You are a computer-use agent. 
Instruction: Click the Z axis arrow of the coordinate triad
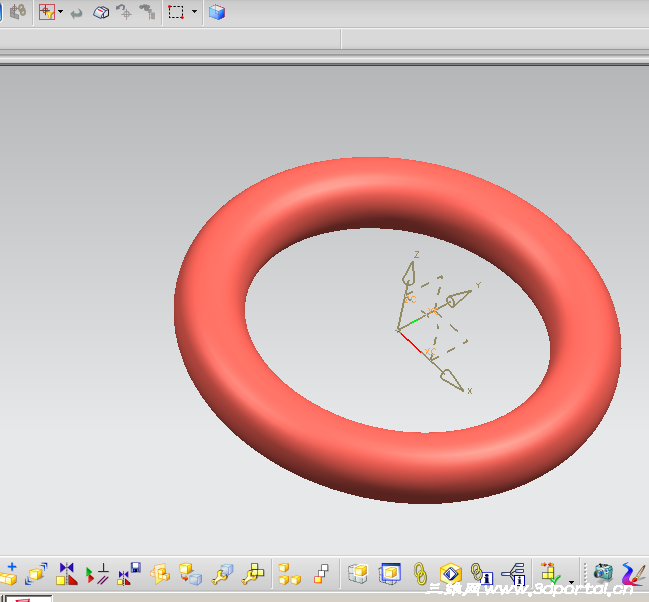coord(409,273)
